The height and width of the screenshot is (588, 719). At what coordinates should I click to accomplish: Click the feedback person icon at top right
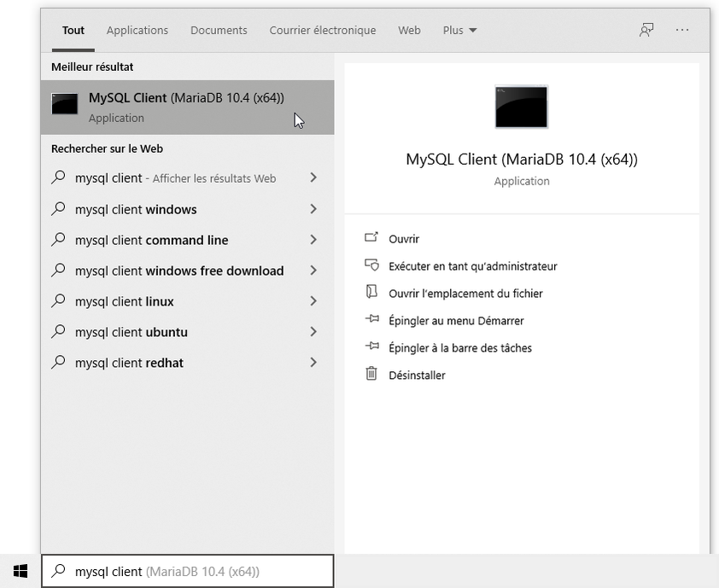pos(646,30)
